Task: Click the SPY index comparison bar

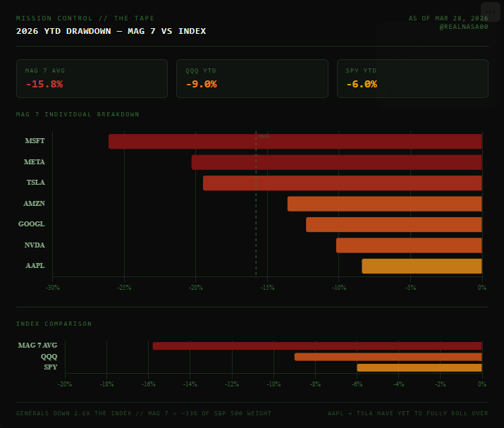Action: [419, 367]
